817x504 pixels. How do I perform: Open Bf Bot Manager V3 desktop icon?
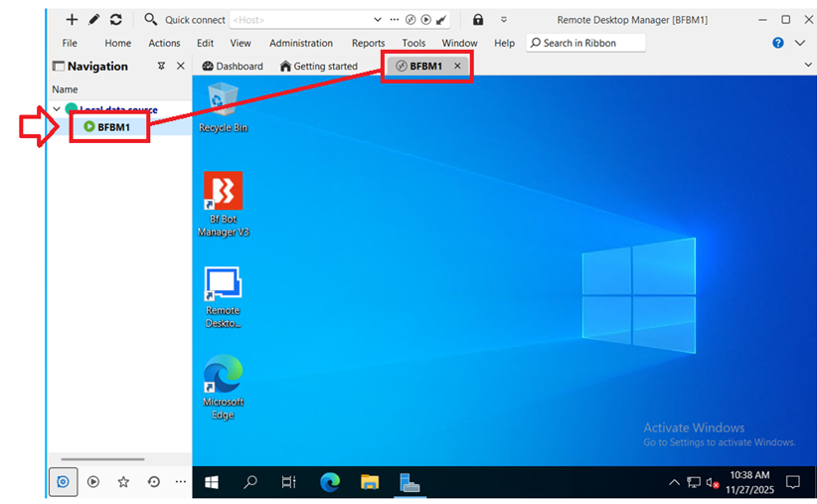click(223, 204)
